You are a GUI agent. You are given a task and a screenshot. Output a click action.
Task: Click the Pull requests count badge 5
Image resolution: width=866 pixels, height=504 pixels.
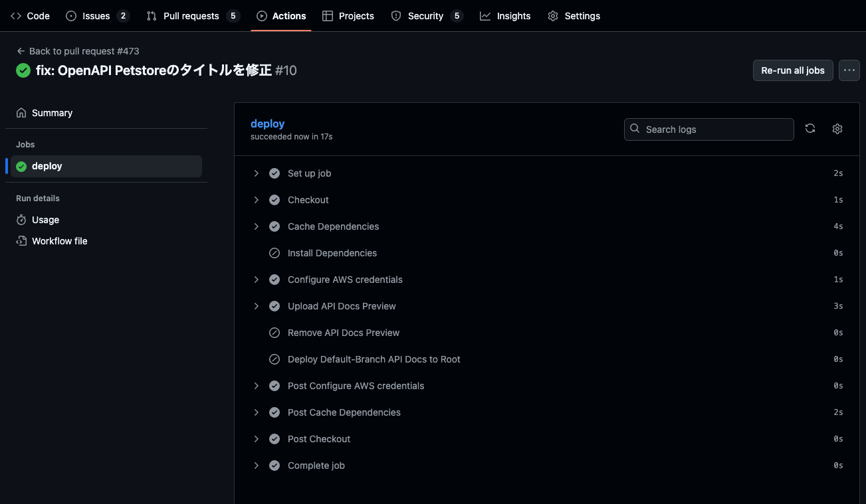tap(232, 16)
